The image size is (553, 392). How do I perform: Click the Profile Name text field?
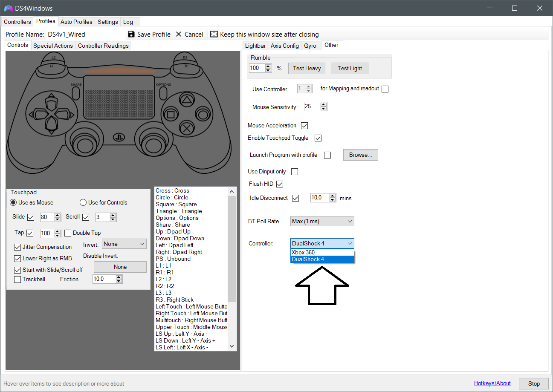[85, 35]
